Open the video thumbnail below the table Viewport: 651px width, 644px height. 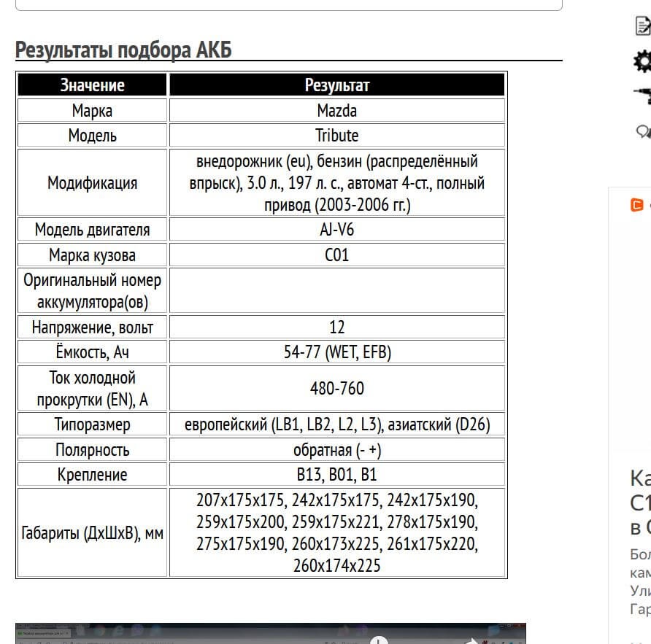(270, 634)
